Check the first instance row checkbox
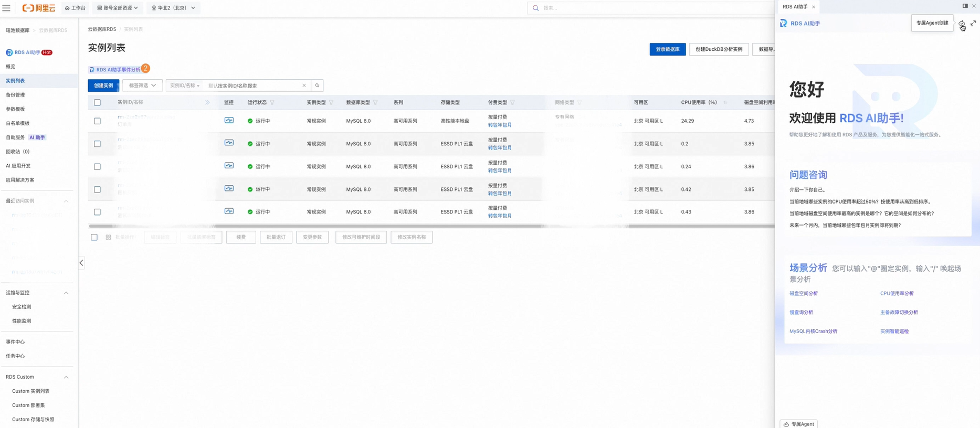Screen dimensions: 980x428 coord(97,121)
